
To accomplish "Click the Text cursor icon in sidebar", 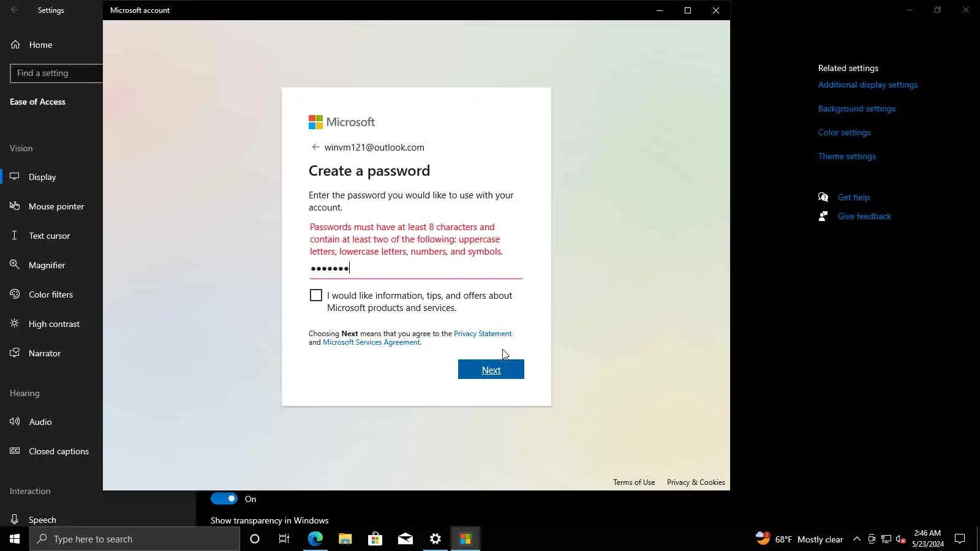I will pyautogui.click(x=15, y=235).
